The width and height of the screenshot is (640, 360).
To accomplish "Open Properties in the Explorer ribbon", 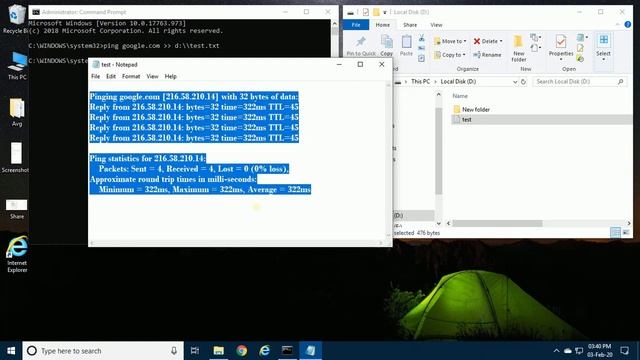I will click(561, 47).
